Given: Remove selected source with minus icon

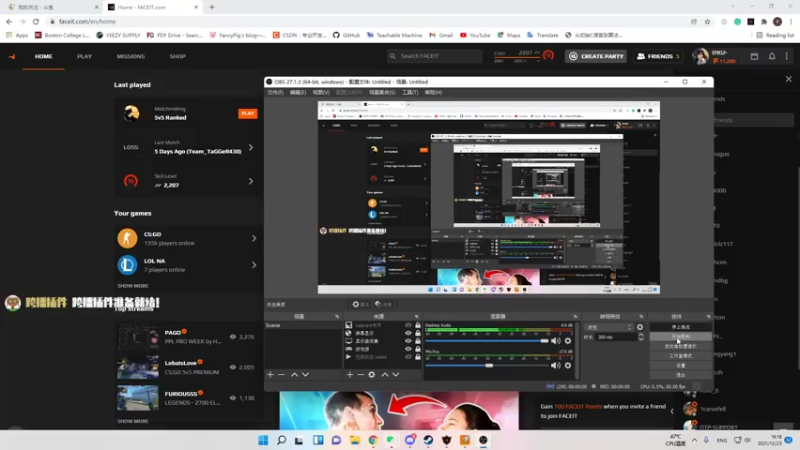Looking at the screenshot, I should [x=361, y=374].
